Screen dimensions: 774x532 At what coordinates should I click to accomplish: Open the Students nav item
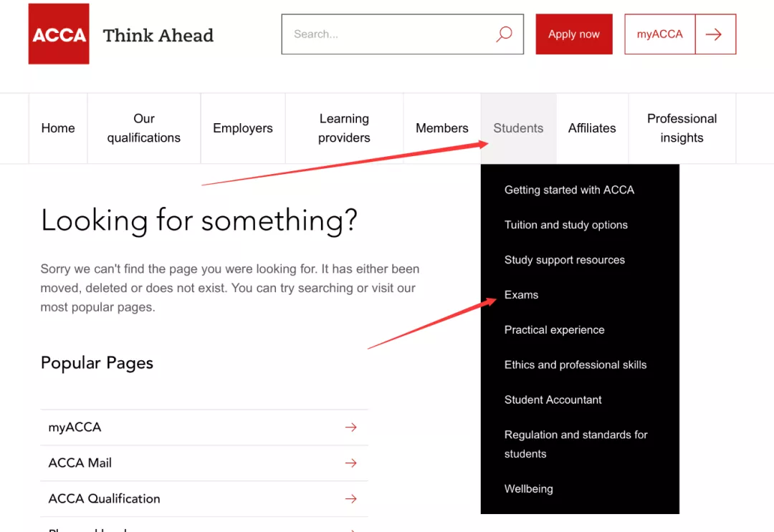pyautogui.click(x=518, y=128)
